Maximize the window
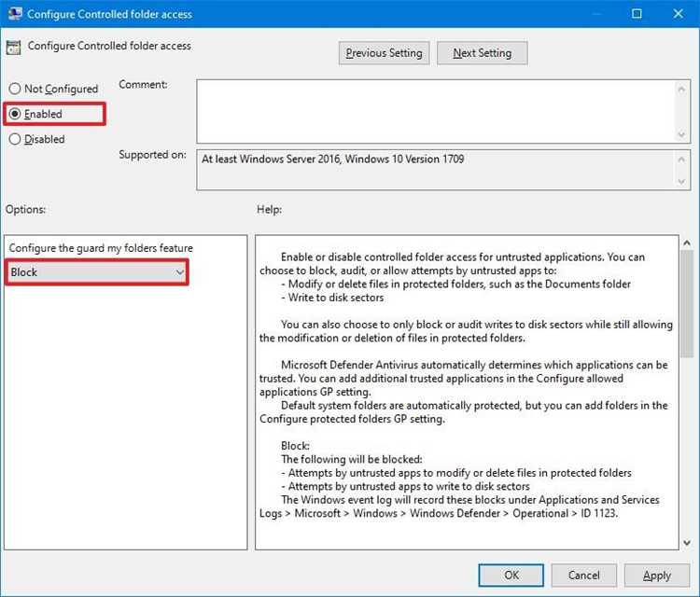 click(x=637, y=14)
